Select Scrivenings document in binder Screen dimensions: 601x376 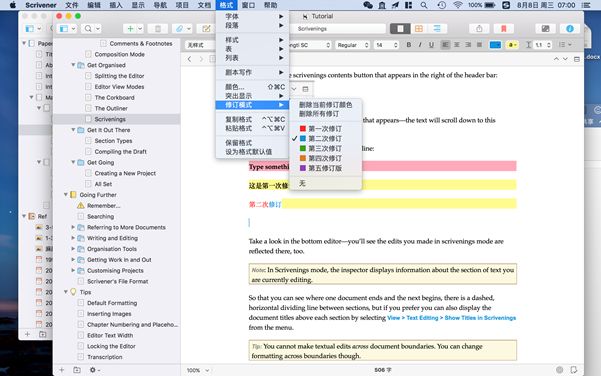pos(117,119)
